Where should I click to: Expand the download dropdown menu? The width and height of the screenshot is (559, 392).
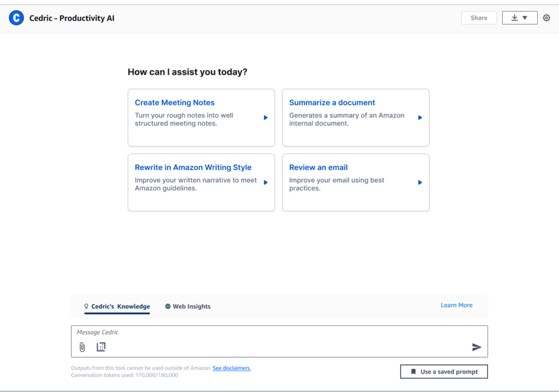click(x=520, y=18)
